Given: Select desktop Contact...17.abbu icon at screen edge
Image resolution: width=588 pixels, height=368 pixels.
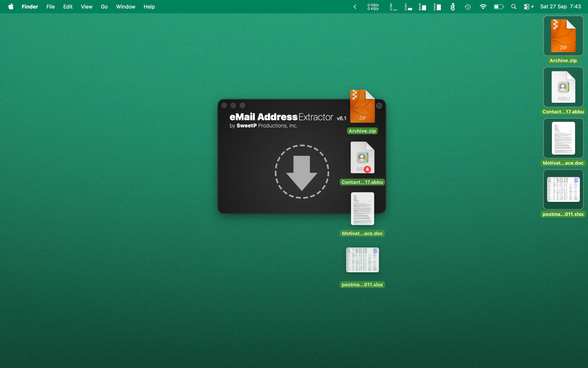Looking at the screenshot, I should 563,87.
